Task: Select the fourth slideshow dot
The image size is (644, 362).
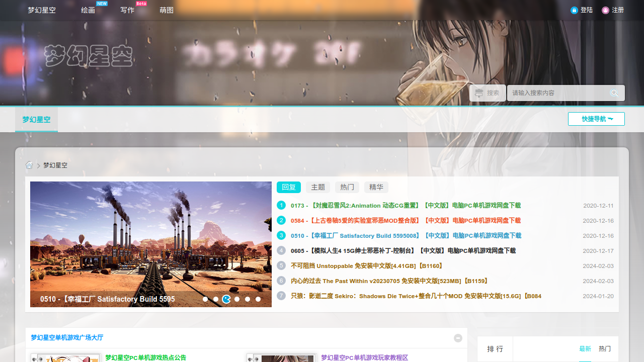Action: point(237,299)
